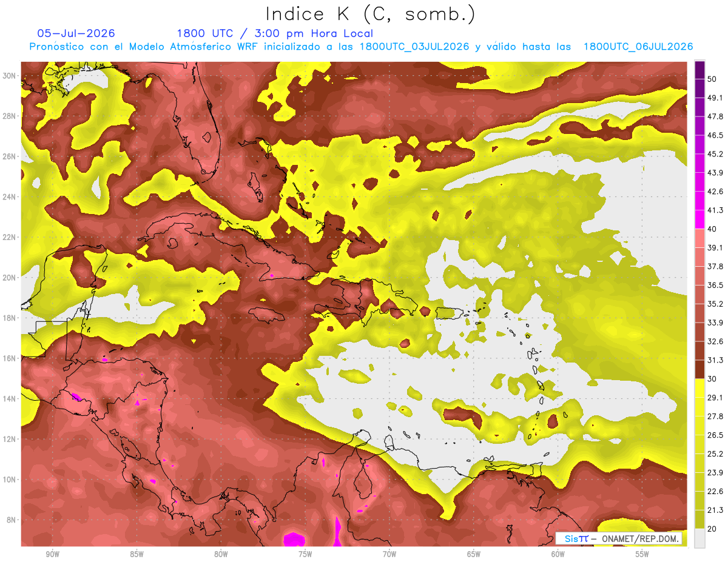Click the '80W' longitude label
This screenshot has height=562, width=728.
click(221, 554)
